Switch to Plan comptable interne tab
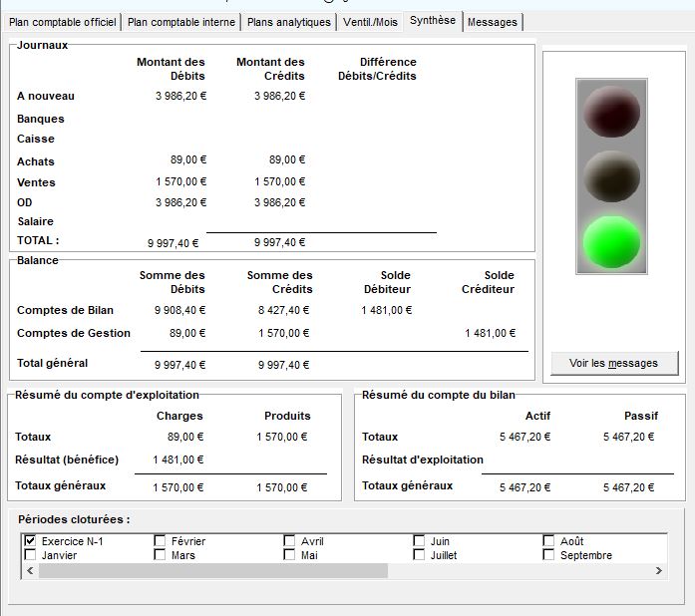This screenshot has height=616, width=695. 181,22
